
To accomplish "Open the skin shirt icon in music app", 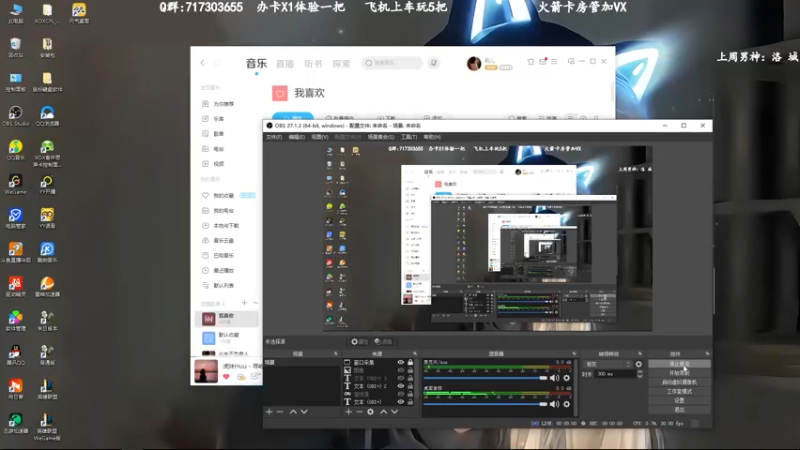I will (x=531, y=62).
